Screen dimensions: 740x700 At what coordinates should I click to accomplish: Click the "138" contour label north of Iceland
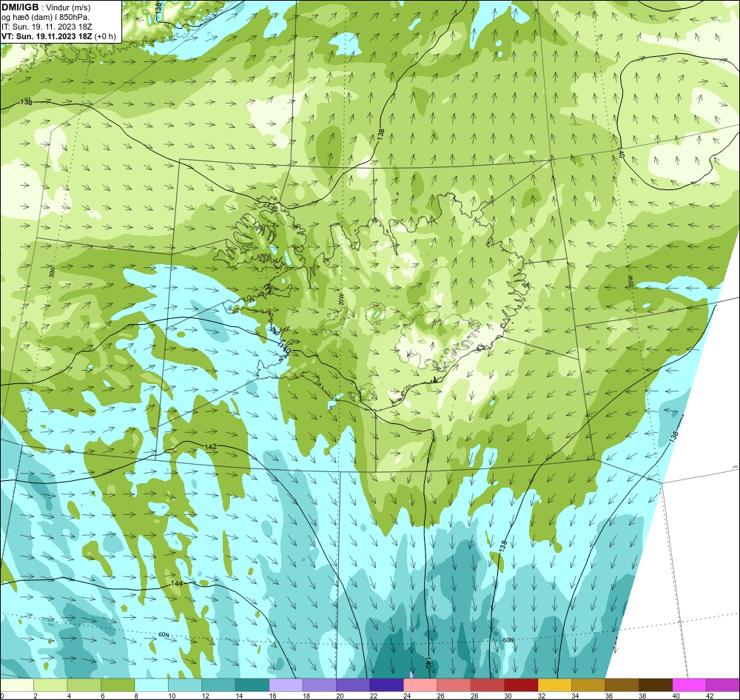tap(381, 135)
